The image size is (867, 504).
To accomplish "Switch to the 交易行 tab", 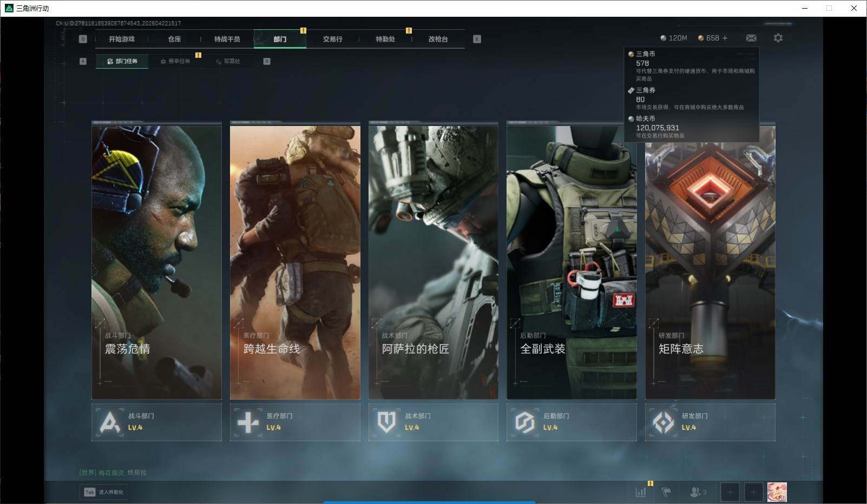I will pyautogui.click(x=332, y=39).
